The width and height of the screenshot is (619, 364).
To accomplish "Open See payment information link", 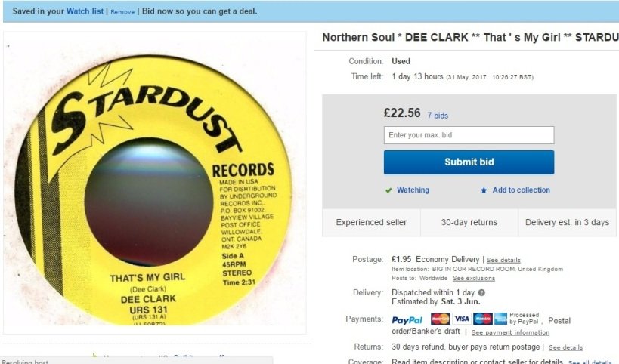I will click(510, 332).
